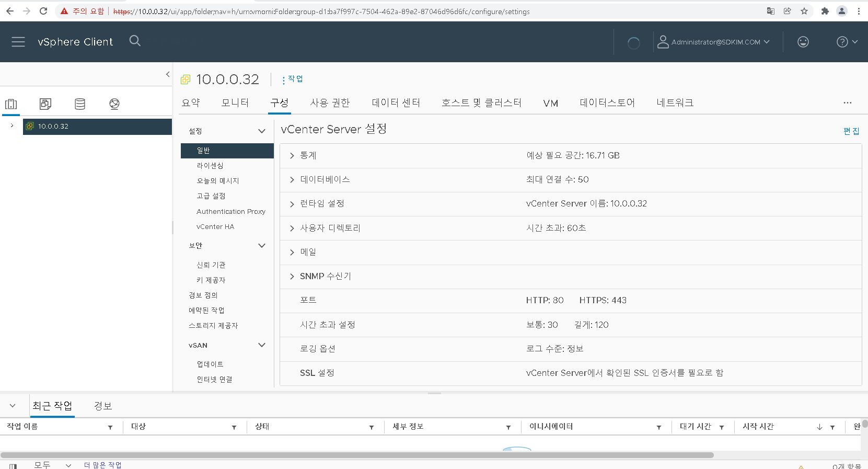Screen dimensions: 868x469
Task: Select vCenter HA setting
Action: click(215, 226)
